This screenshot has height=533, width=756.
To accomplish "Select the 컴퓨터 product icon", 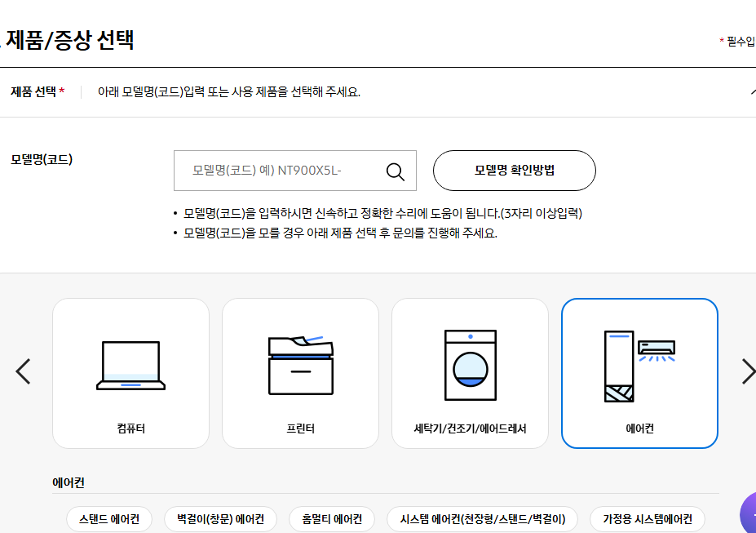I will click(130, 365).
